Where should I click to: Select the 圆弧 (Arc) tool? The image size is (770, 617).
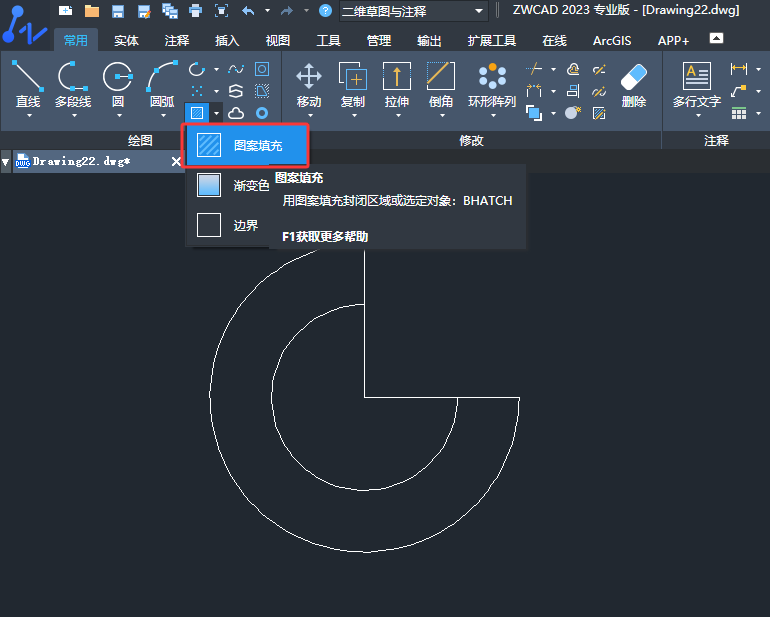162,84
